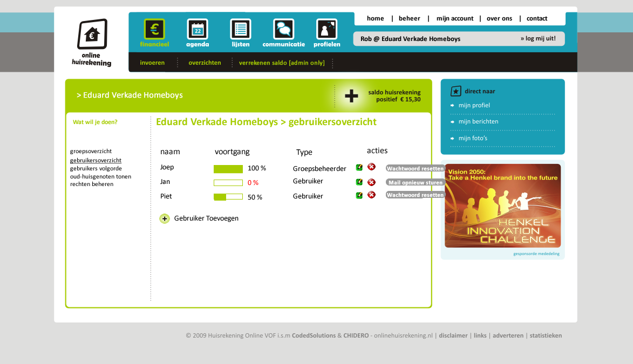The height and width of the screenshot is (364, 633).
Task: Click the online huisrekening logo
Action: click(92, 42)
